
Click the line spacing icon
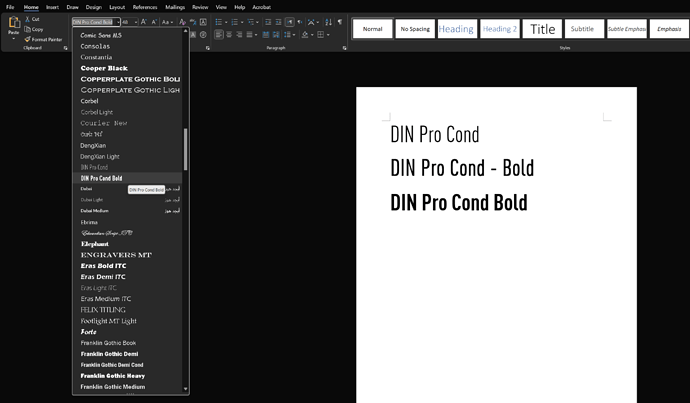(x=287, y=34)
